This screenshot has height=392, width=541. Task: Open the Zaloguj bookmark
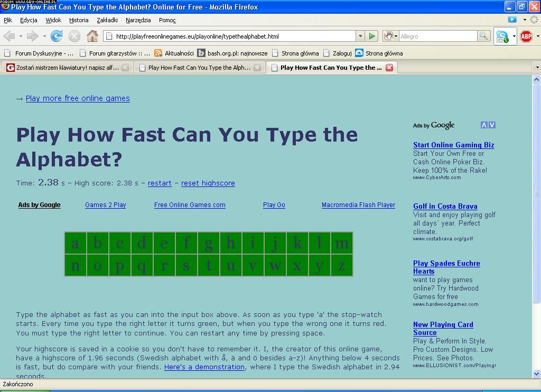pos(338,53)
